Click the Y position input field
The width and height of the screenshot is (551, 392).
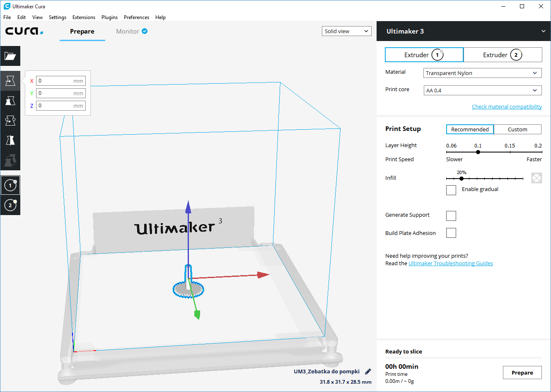point(61,93)
